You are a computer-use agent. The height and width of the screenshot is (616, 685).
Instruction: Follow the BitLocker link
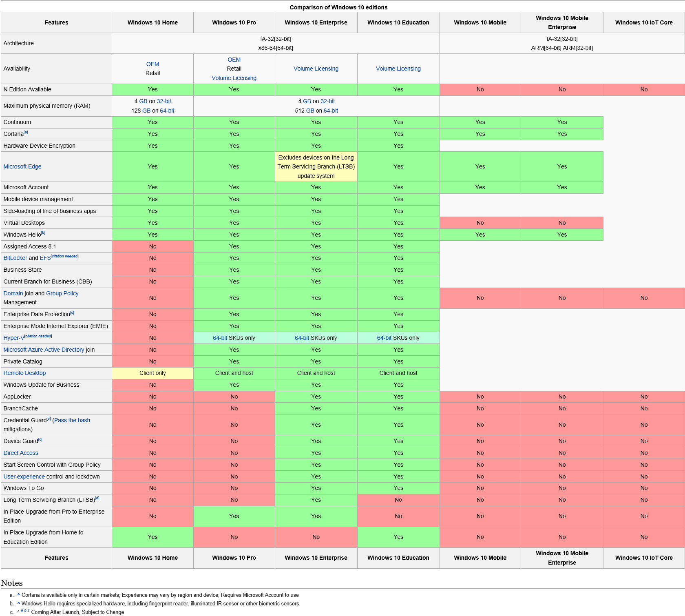coord(15,258)
